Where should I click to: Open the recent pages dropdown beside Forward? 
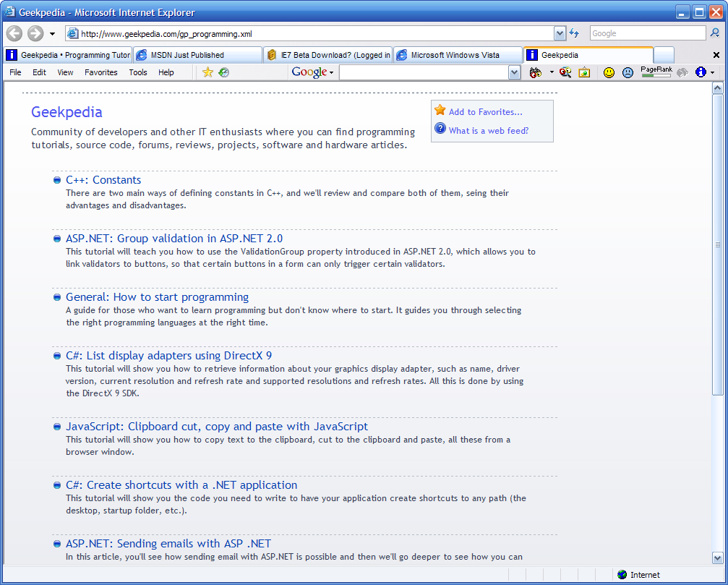53,34
